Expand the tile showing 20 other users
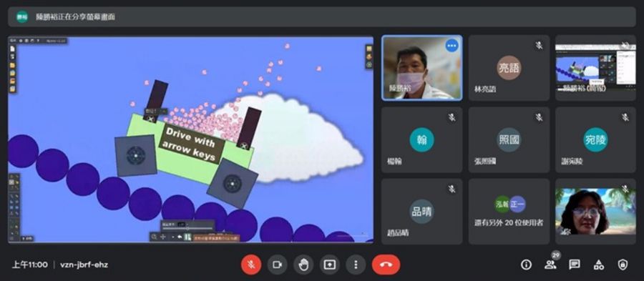644x281 pixels. coord(509,211)
